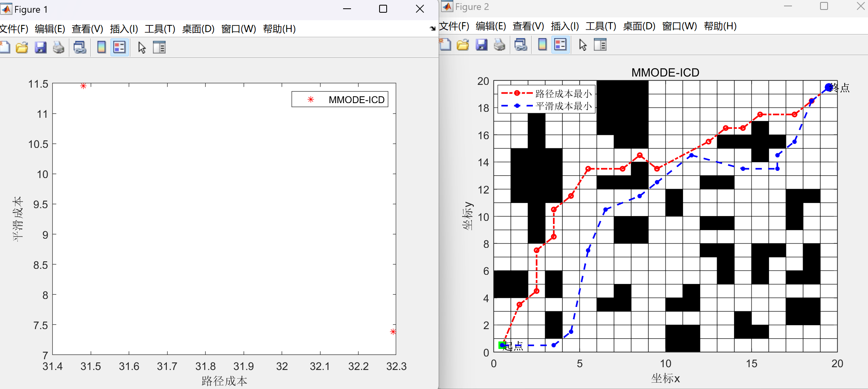This screenshot has height=389, width=868.
Task: Click MMODE-ICD legend in Figure 1 plot
Action: [340, 100]
